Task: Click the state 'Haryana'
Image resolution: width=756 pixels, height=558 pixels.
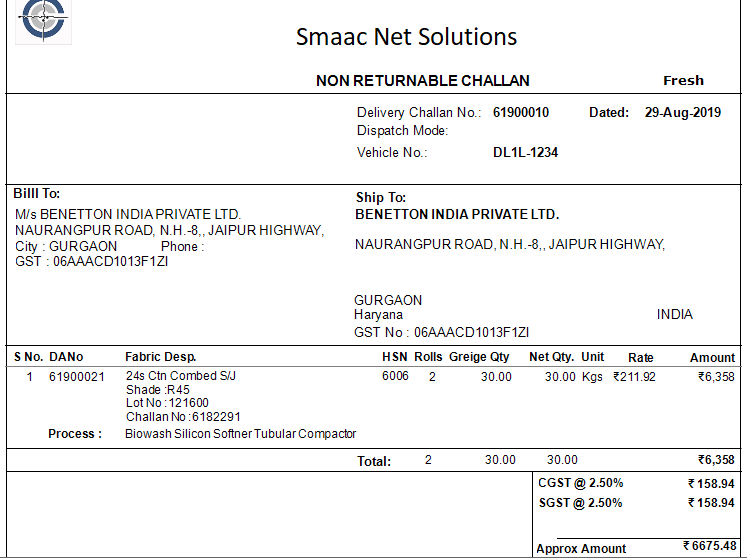Action: tap(378, 315)
